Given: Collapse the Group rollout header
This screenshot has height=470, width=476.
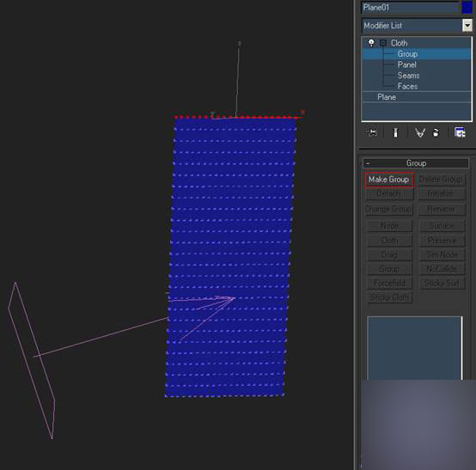Looking at the screenshot, I should tap(416, 163).
